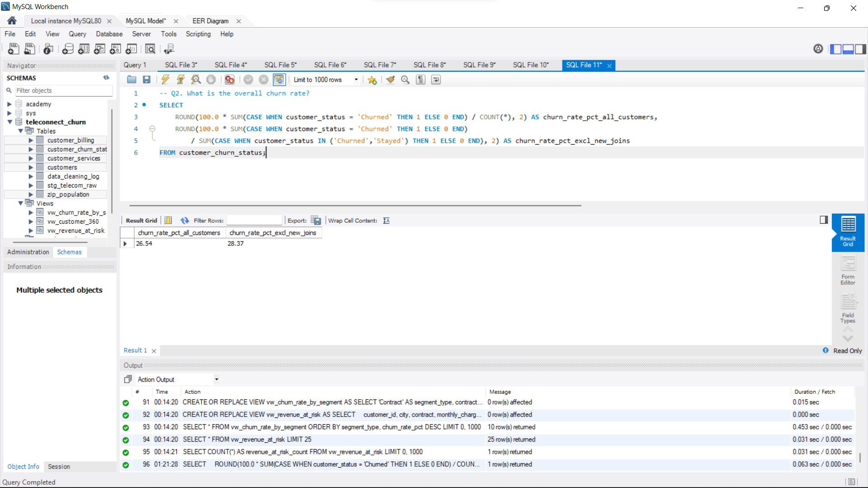Toggle Wrap Cell Content in the result grid
This screenshot has height=488, width=868.
pyautogui.click(x=386, y=221)
